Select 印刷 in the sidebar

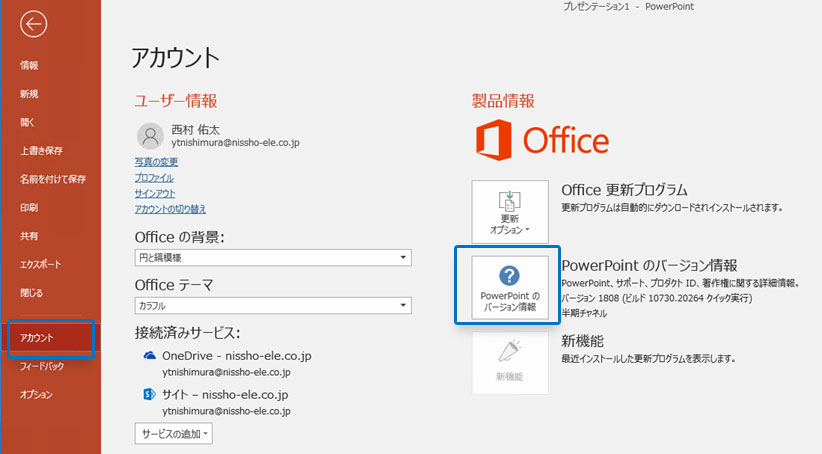click(x=29, y=208)
